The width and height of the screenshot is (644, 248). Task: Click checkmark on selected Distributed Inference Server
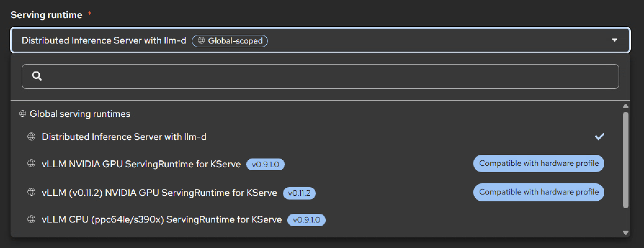[x=599, y=137]
